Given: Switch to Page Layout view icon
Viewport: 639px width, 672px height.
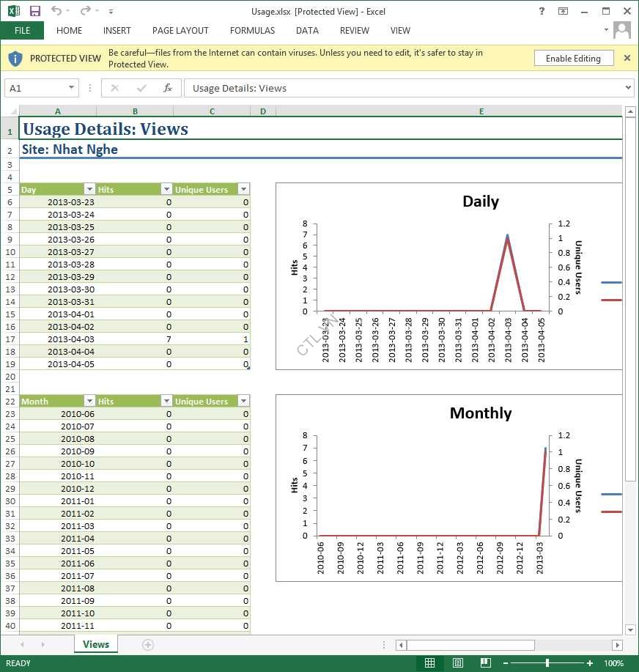Looking at the screenshot, I should pos(458,663).
